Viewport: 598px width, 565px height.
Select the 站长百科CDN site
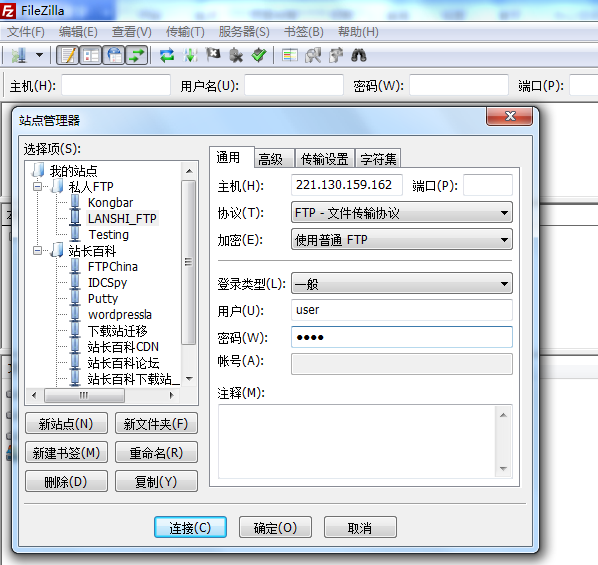pos(123,347)
